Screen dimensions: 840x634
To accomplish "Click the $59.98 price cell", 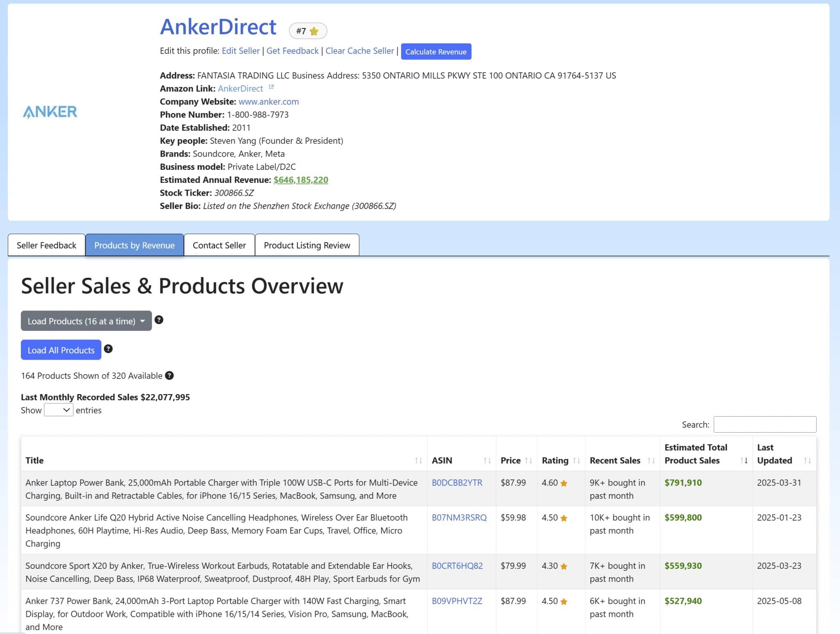I will (x=513, y=517).
